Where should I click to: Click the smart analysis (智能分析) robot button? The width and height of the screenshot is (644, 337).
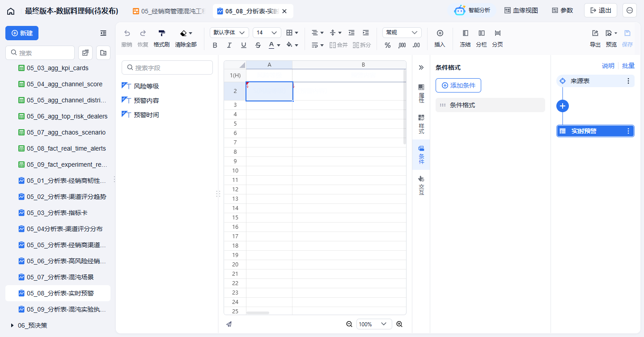(x=472, y=10)
